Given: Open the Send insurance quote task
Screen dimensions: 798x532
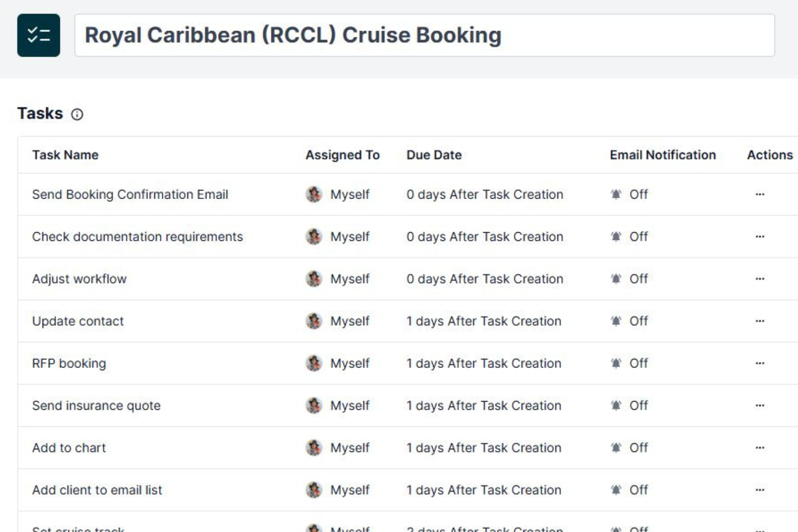Looking at the screenshot, I should 96,406.
